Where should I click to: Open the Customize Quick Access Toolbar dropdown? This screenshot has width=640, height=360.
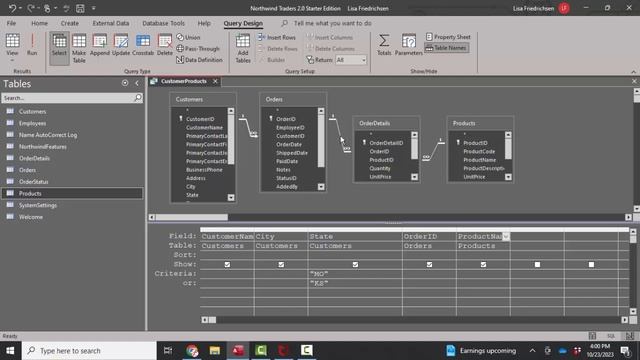coord(93,8)
